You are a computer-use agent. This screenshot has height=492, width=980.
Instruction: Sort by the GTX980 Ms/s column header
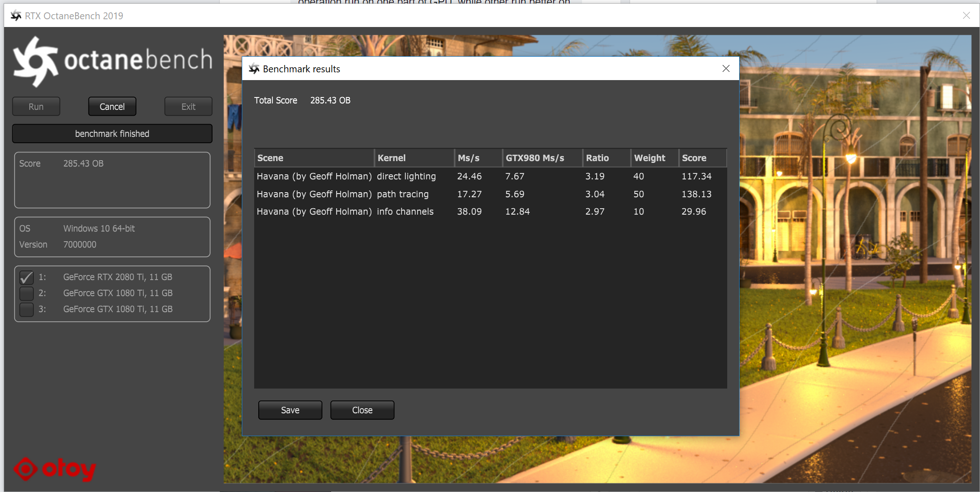543,158
